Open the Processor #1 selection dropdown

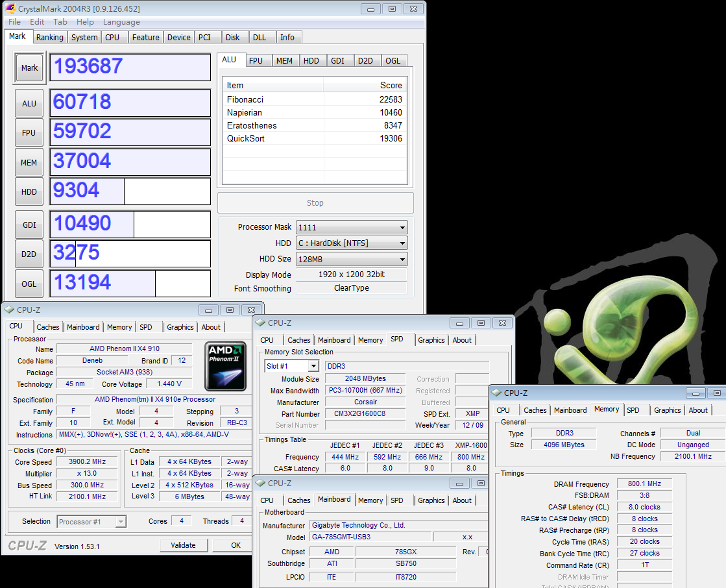point(91,522)
